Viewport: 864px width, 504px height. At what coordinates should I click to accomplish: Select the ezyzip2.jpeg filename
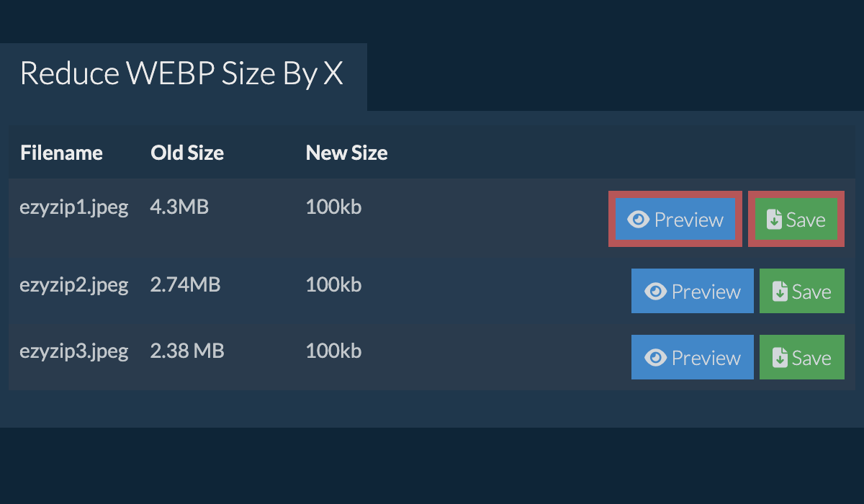74,284
